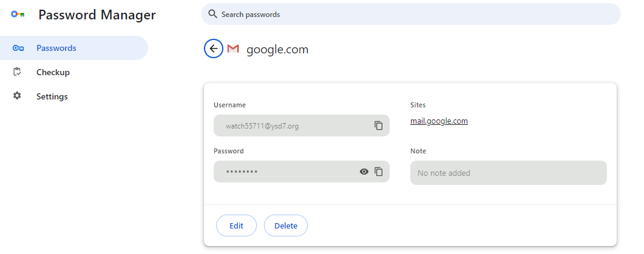Screen dimensions: 644x254
Task: Click the username field watch55711@ysd7.org
Action: [x=302, y=125]
